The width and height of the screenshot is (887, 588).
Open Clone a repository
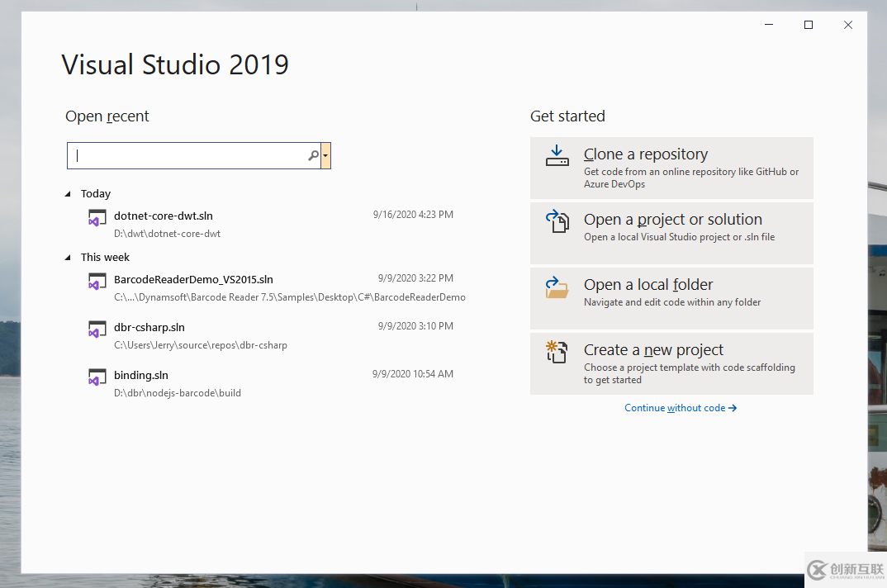pyautogui.click(x=671, y=168)
